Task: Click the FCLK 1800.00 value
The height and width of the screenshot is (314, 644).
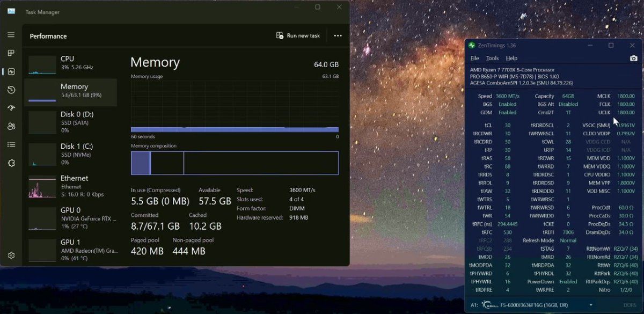Action: click(x=626, y=104)
